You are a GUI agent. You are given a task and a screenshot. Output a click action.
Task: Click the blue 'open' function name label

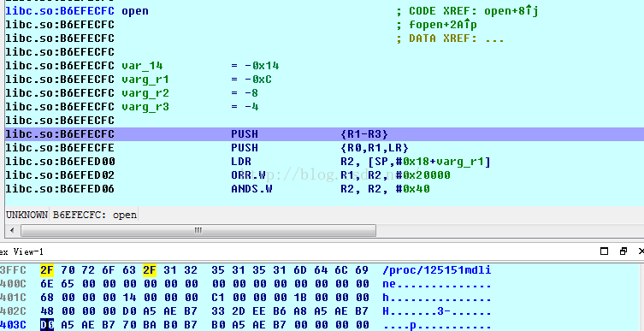(135, 11)
